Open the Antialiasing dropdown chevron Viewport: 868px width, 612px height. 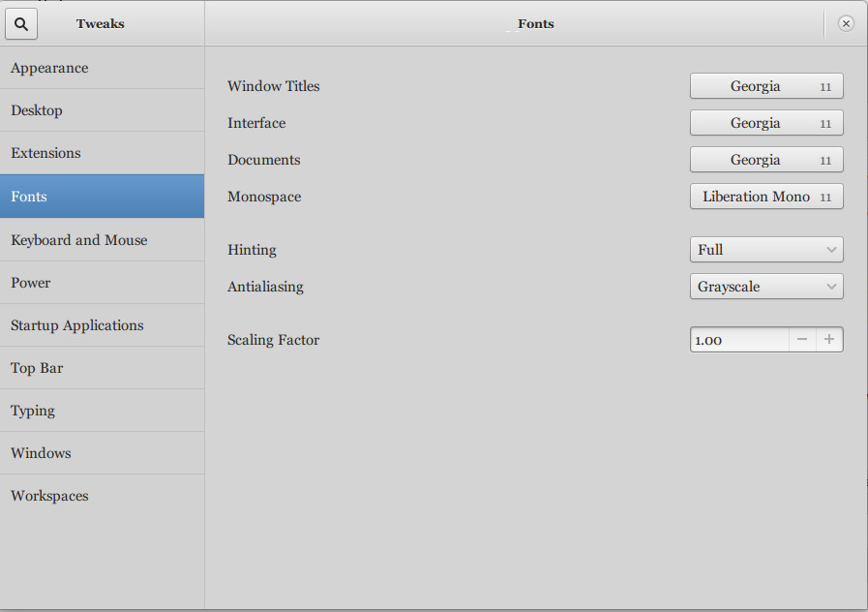[831, 286]
